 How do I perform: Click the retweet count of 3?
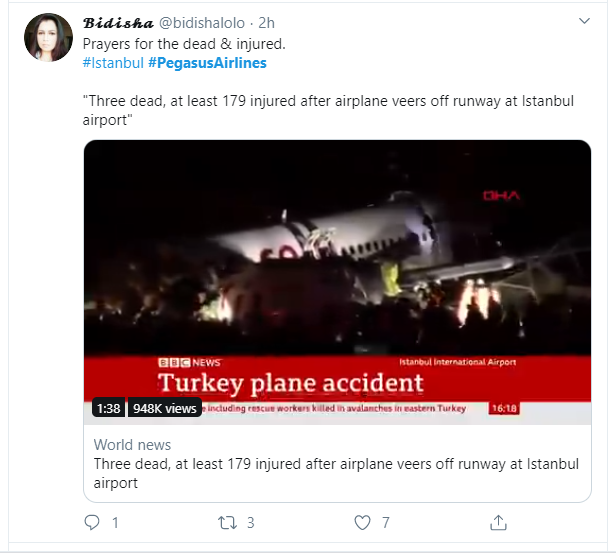tap(250, 522)
